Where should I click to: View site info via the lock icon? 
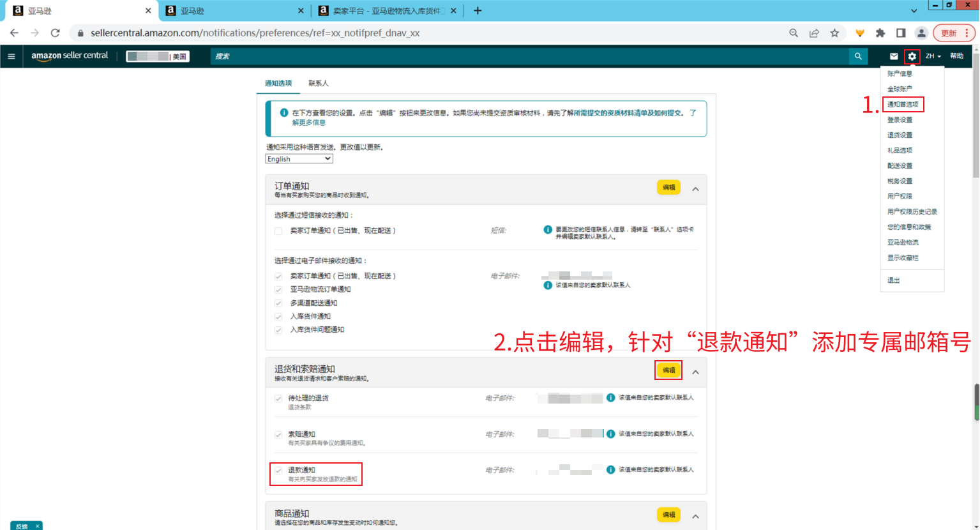tap(80, 33)
